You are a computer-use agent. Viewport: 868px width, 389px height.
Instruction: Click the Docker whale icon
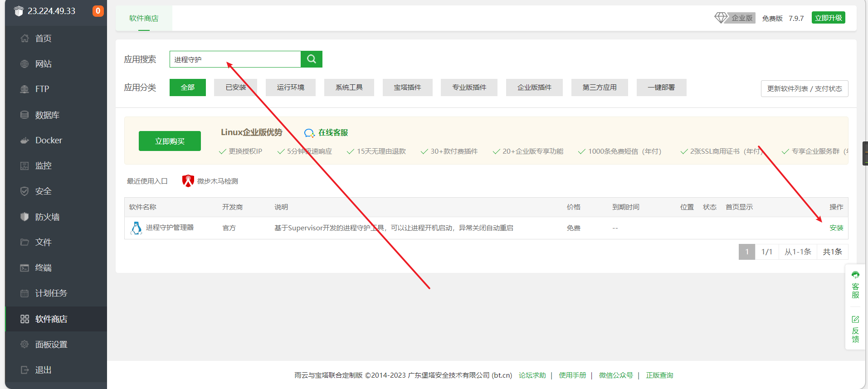24,141
